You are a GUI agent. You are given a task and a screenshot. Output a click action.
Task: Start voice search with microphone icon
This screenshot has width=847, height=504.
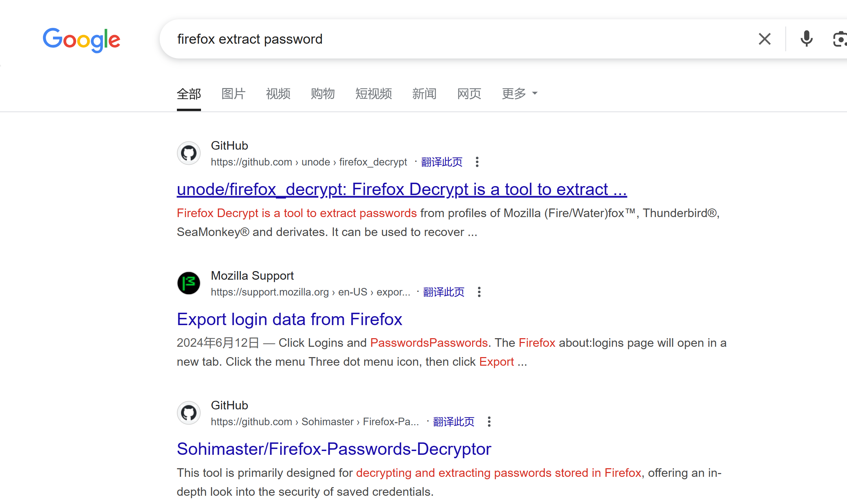pos(806,39)
